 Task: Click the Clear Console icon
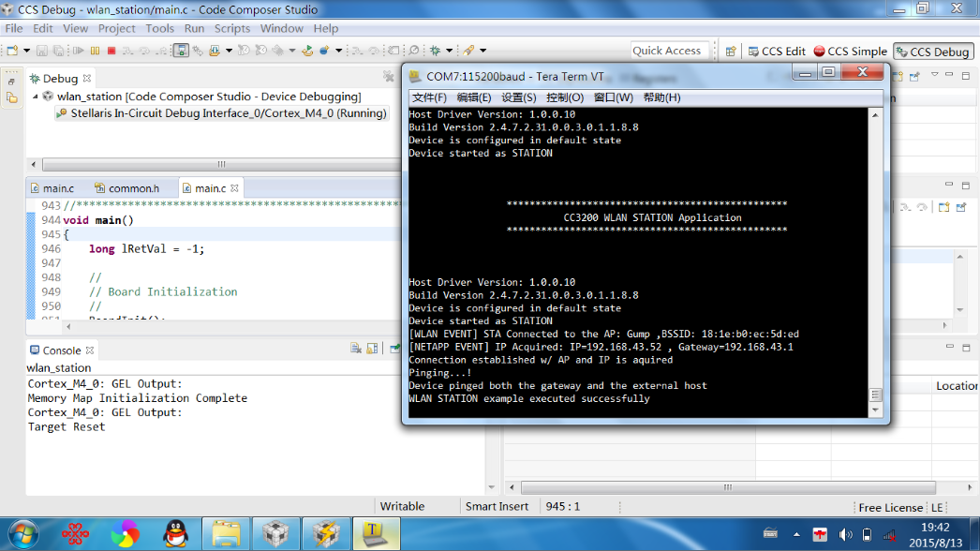click(x=356, y=349)
